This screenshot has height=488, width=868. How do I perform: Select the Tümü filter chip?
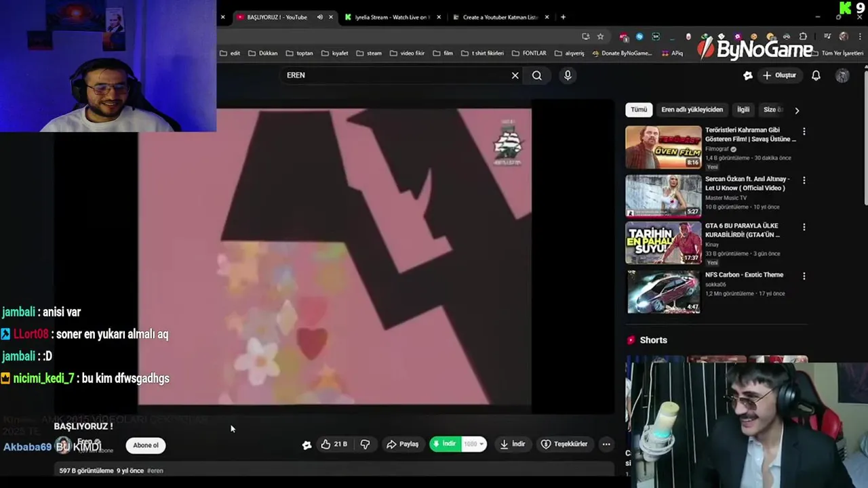[x=639, y=109]
